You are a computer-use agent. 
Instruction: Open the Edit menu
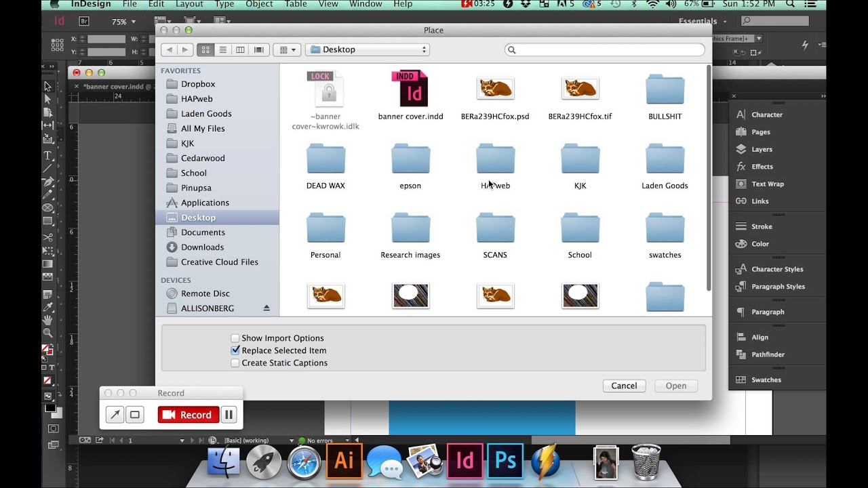point(156,5)
